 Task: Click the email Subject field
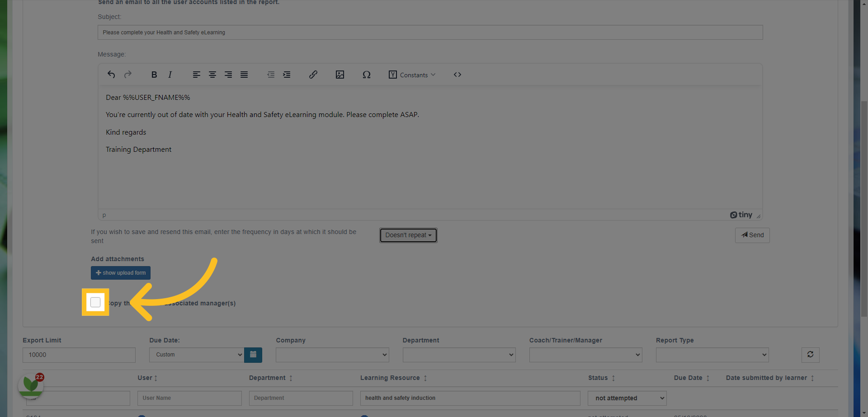coord(430,32)
